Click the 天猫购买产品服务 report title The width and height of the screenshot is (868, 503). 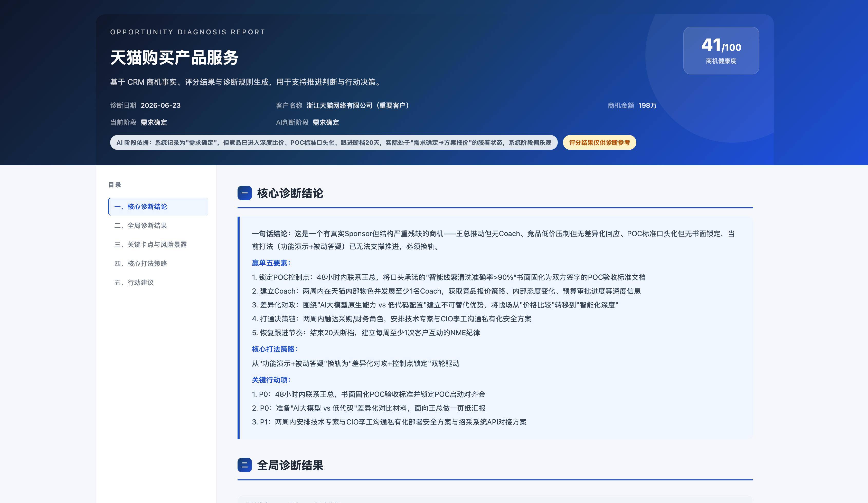click(174, 57)
